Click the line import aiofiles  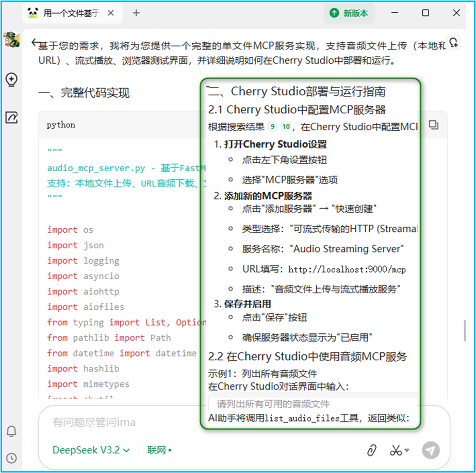(86, 307)
